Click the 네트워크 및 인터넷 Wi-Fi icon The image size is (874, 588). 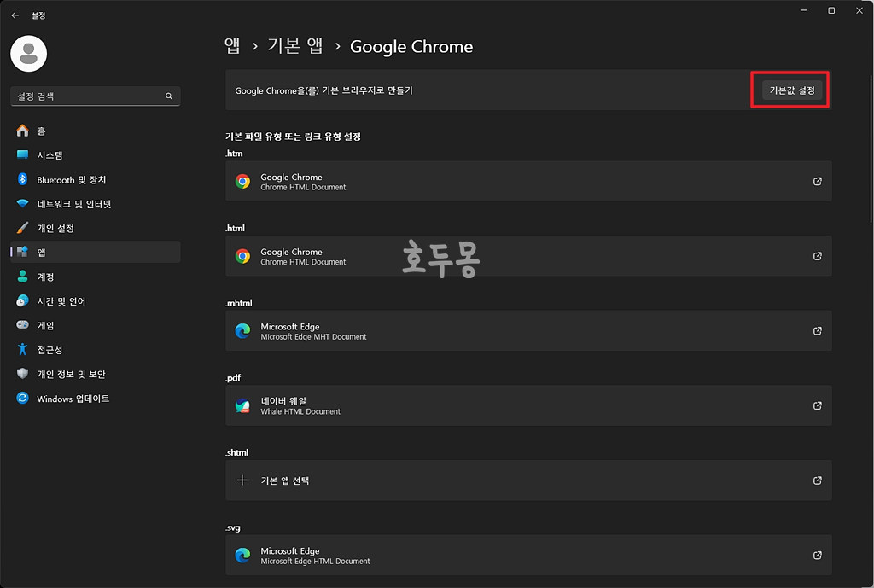[22, 203]
